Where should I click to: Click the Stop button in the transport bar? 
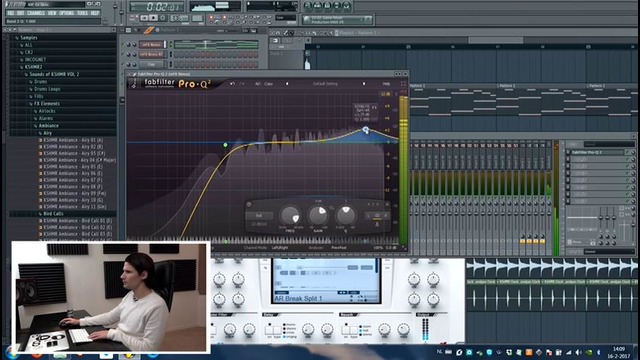153,18
